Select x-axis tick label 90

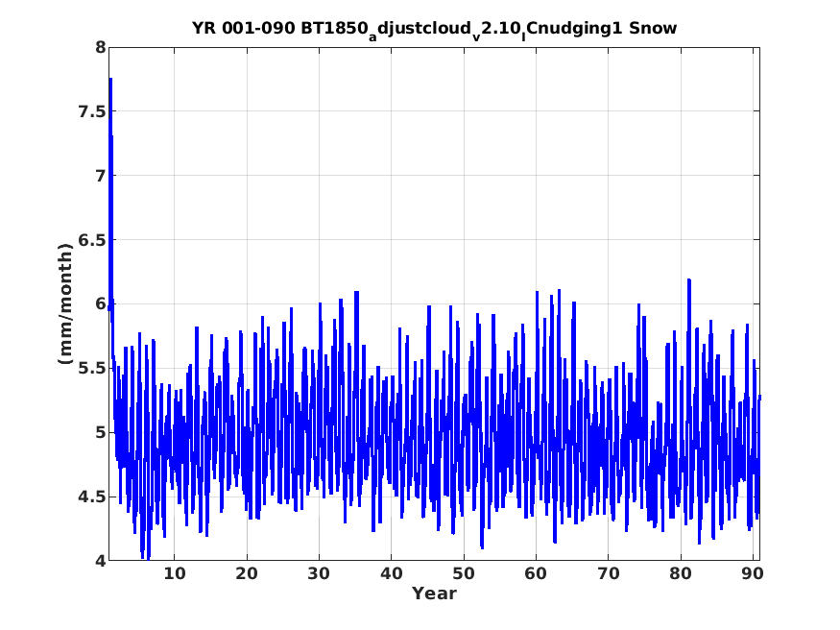pos(753,573)
